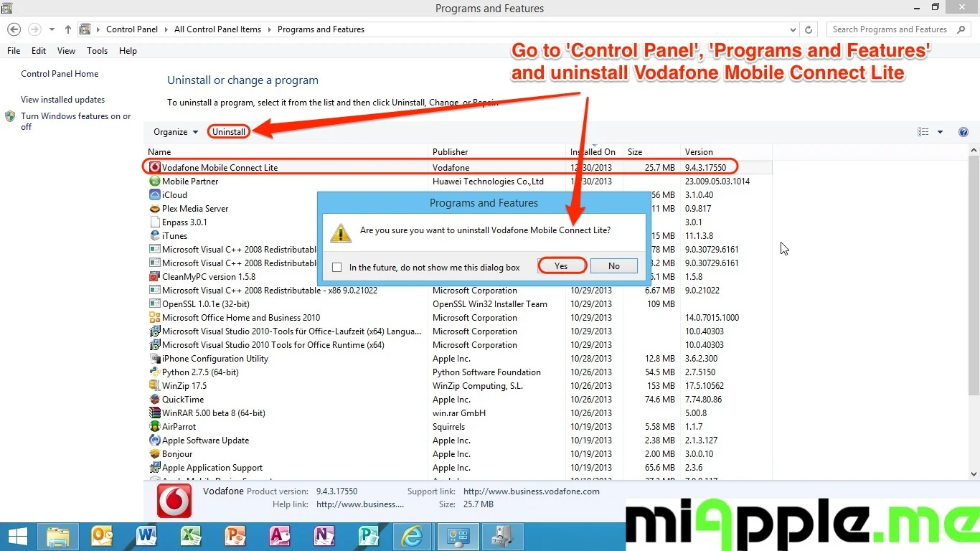Image resolution: width=980 pixels, height=551 pixels.
Task: Open Internet Explorer from the taskbar
Action: tap(413, 537)
